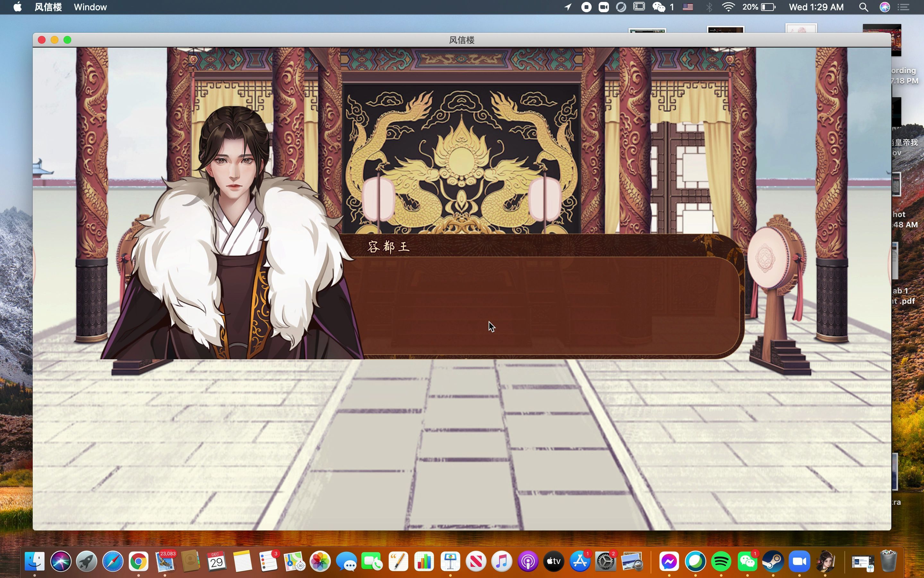
Task: Open Podcasts from the Dock
Action: (528, 561)
